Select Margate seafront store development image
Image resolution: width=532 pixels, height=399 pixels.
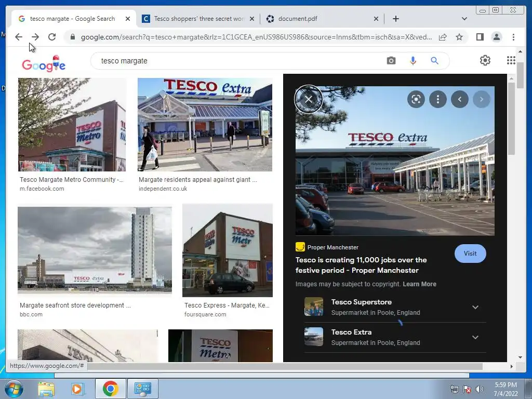click(x=95, y=250)
